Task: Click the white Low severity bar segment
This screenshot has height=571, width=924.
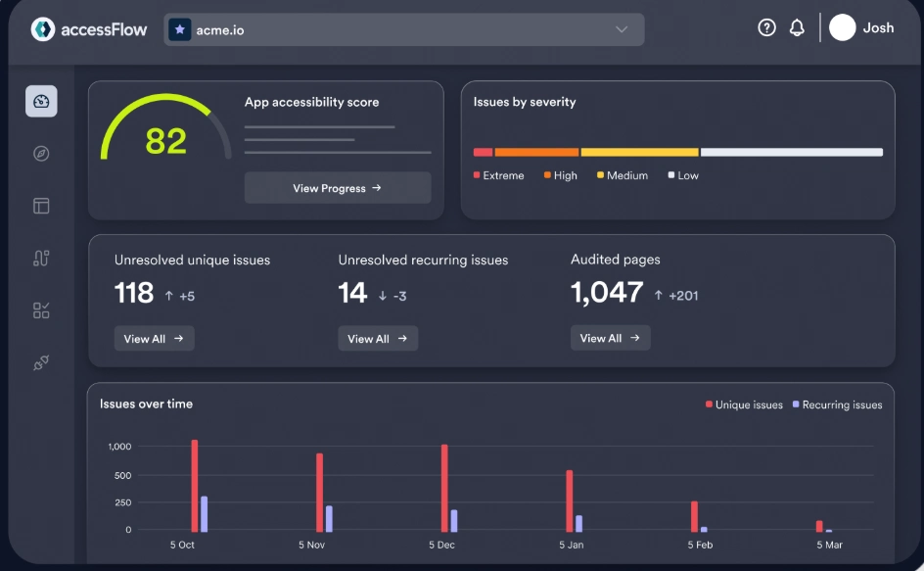Action: (792, 152)
